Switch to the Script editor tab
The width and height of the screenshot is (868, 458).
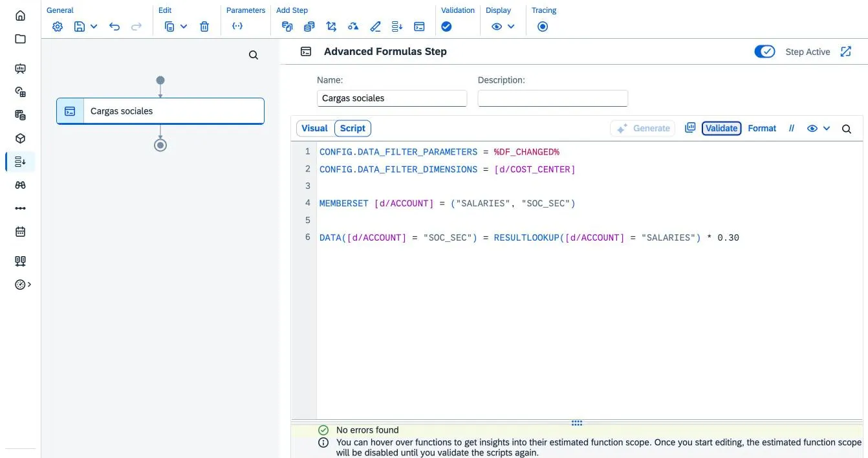[353, 128]
